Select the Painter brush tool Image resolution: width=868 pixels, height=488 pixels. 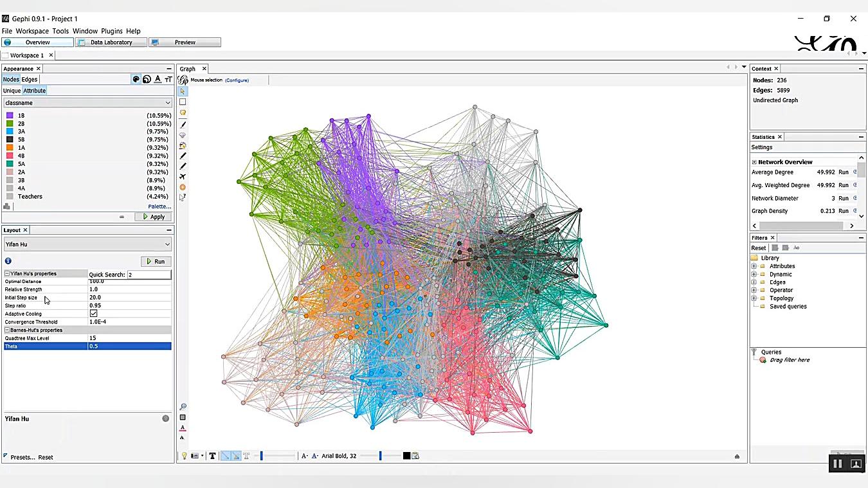(183, 124)
